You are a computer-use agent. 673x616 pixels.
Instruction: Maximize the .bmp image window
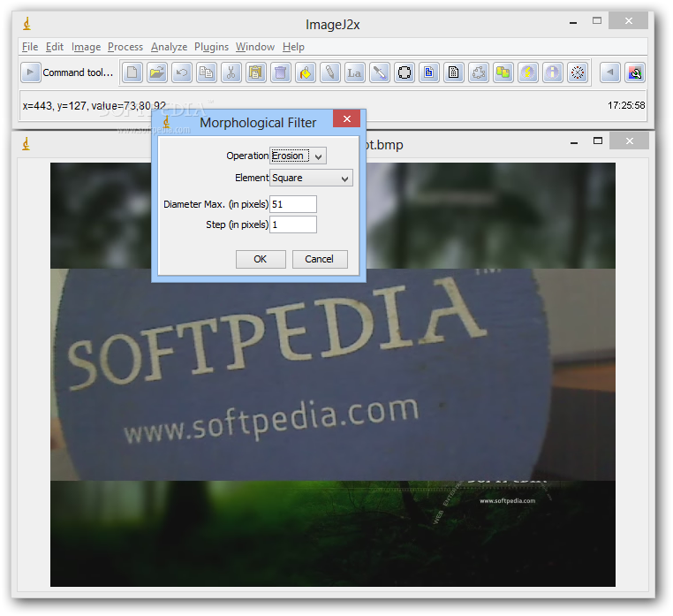point(598,141)
